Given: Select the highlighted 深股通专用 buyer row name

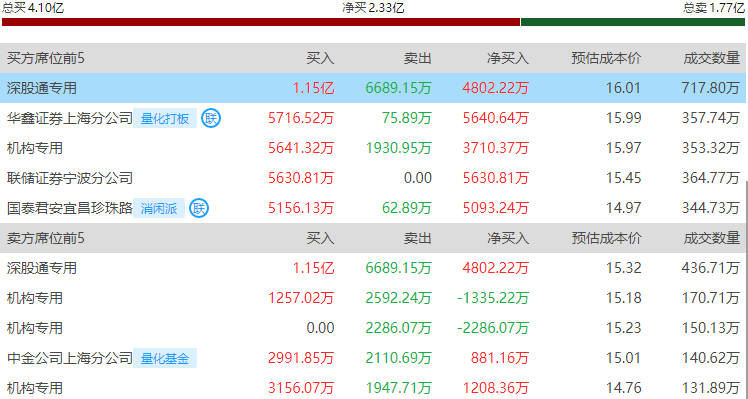Looking at the screenshot, I should pos(42,88).
